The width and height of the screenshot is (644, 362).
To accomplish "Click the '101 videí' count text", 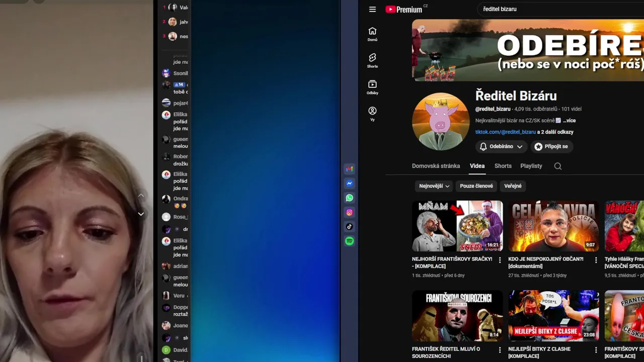I will pyautogui.click(x=572, y=109).
